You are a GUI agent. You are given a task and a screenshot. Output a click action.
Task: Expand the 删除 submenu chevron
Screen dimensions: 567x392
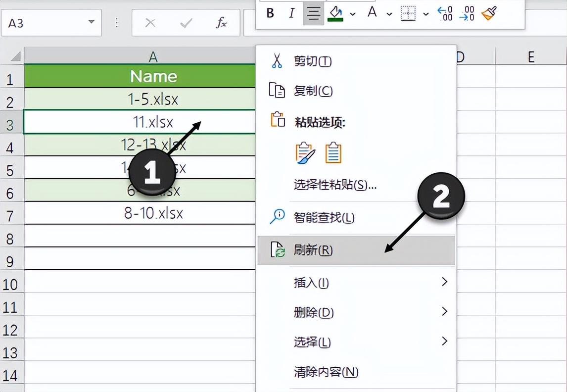[445, 311]
